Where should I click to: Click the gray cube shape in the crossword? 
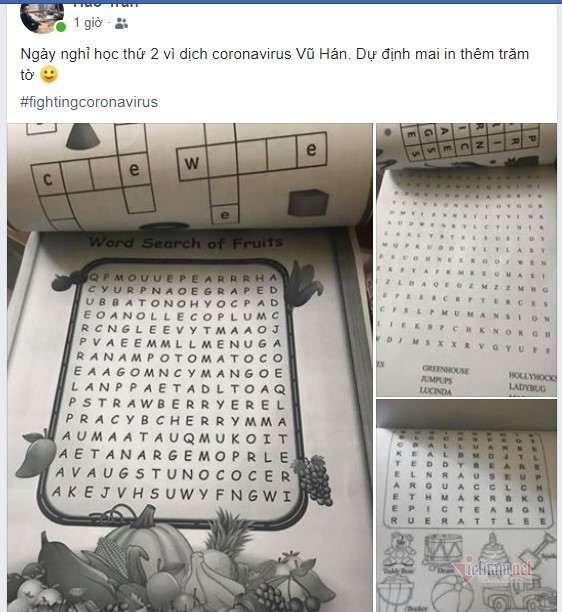tap(308, 202)
